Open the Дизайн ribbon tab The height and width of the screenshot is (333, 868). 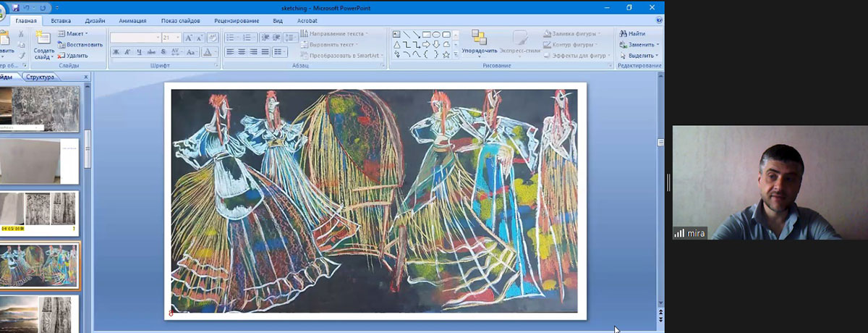[95, 21]
